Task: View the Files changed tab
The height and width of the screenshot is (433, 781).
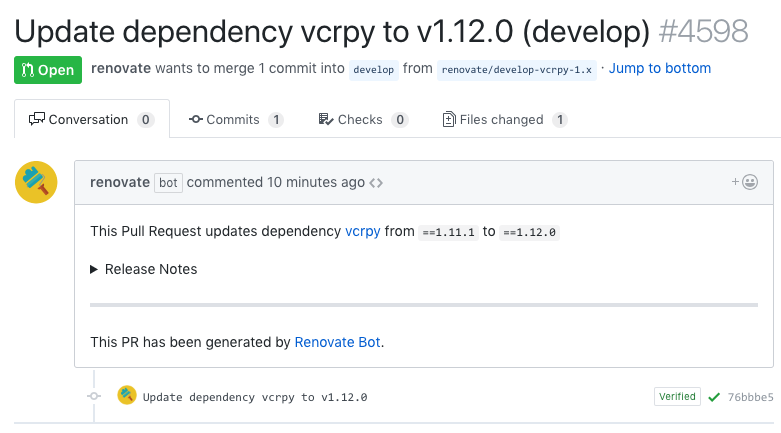Action: (505, 120)
